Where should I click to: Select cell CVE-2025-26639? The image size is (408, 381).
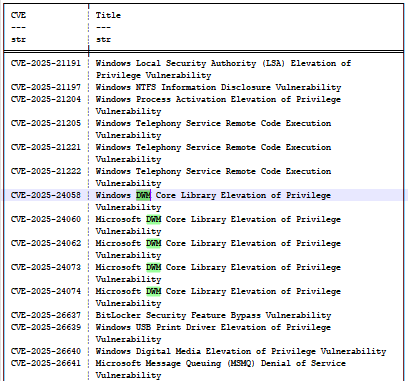(x=46, y=327)
